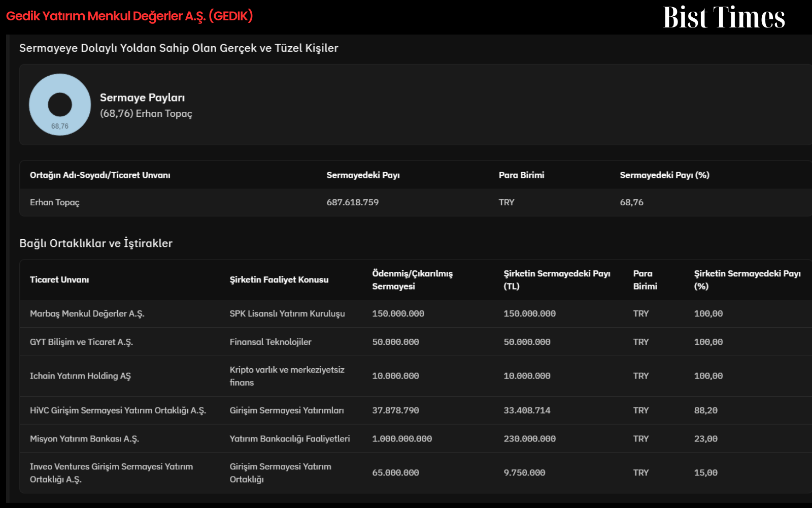812x508 pixels.
Task: Select 'Misyon Yatırım Bankası A.Ş.' row name
Action: 84,439
